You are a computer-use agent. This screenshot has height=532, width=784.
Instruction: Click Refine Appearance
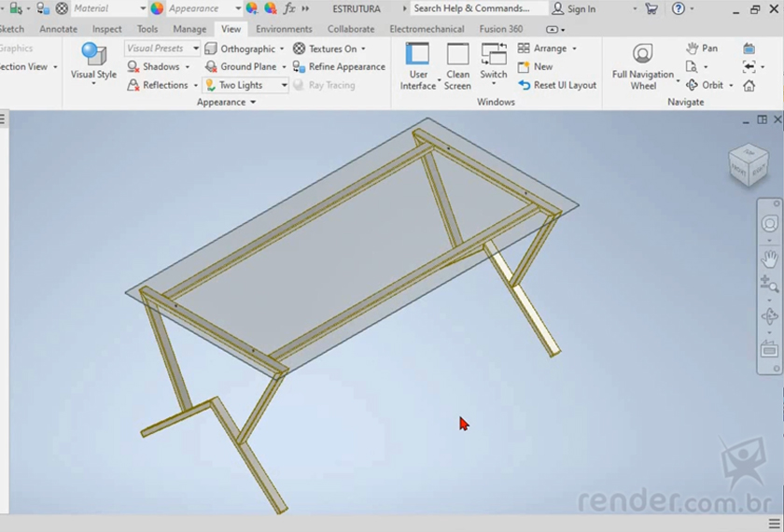340,67
